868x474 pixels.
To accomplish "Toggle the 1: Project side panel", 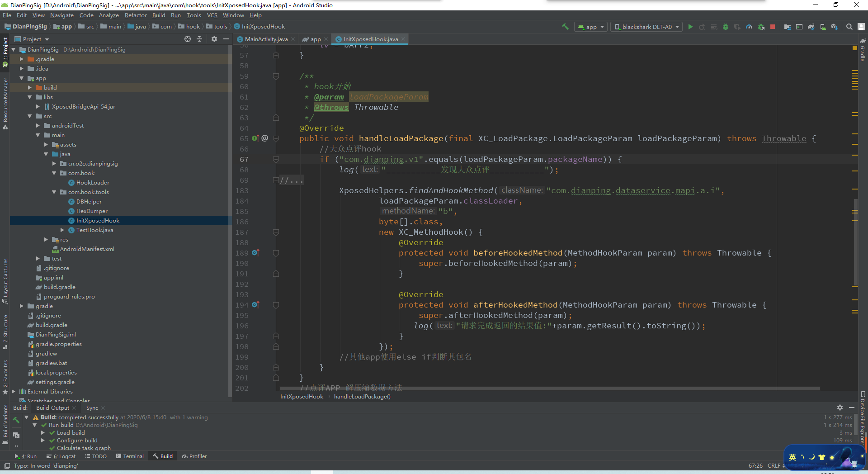I will [5, 52].
